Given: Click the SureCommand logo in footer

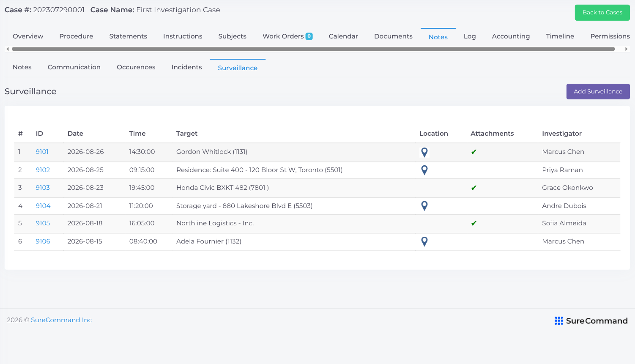Looking at the screenshot, I should [591, 321].
